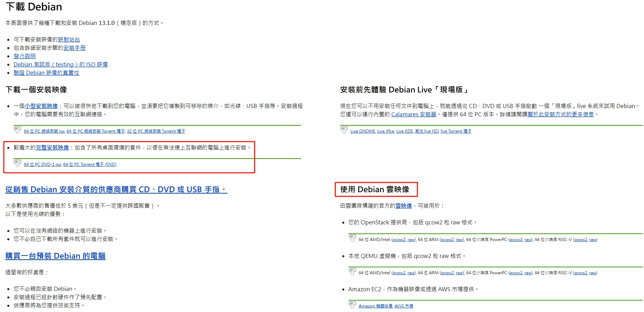Screen dimensions: 644x312
Task: Click the download icon beside 64位 PC 網絡安裝 links
Action: click(x=17, y=130)
